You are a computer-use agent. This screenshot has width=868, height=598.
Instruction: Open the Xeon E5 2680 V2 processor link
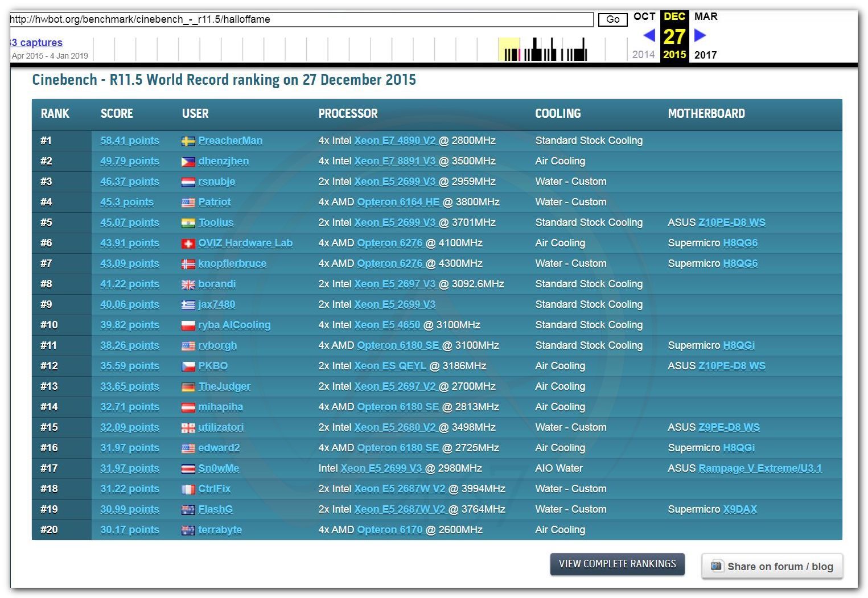395,428
